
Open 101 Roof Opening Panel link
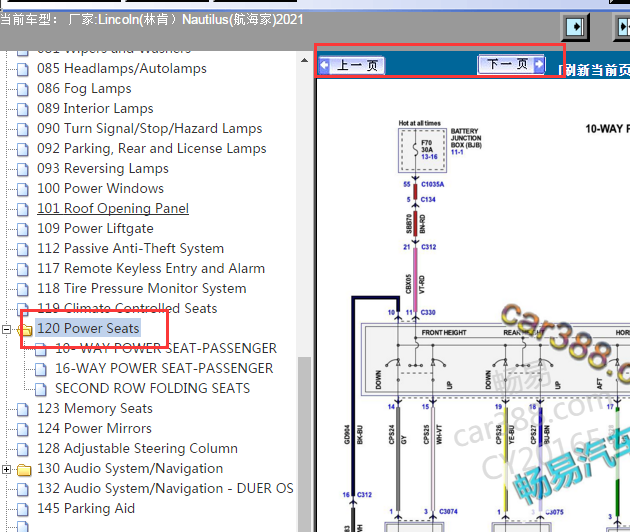pyautogui.click(x=113, y=209)
